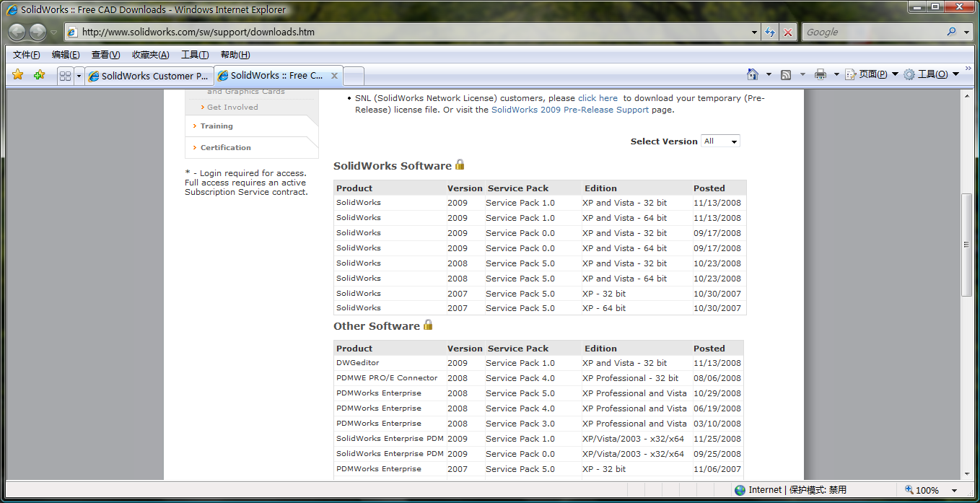Click the Add to Favorites star-plus icon
The height and width of the screenshot is (503, 980).
(39, 75)
